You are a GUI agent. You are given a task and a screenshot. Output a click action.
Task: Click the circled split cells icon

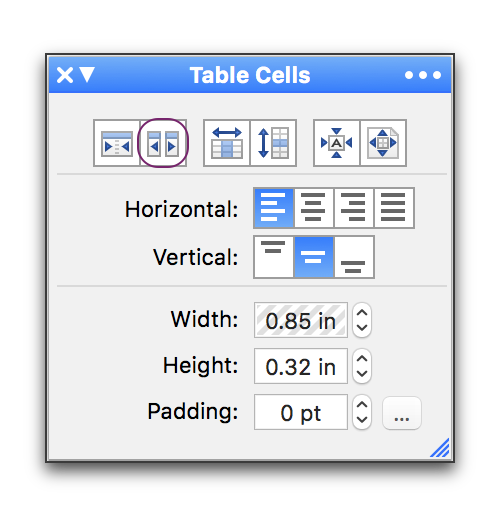click(x=163, y=143)
